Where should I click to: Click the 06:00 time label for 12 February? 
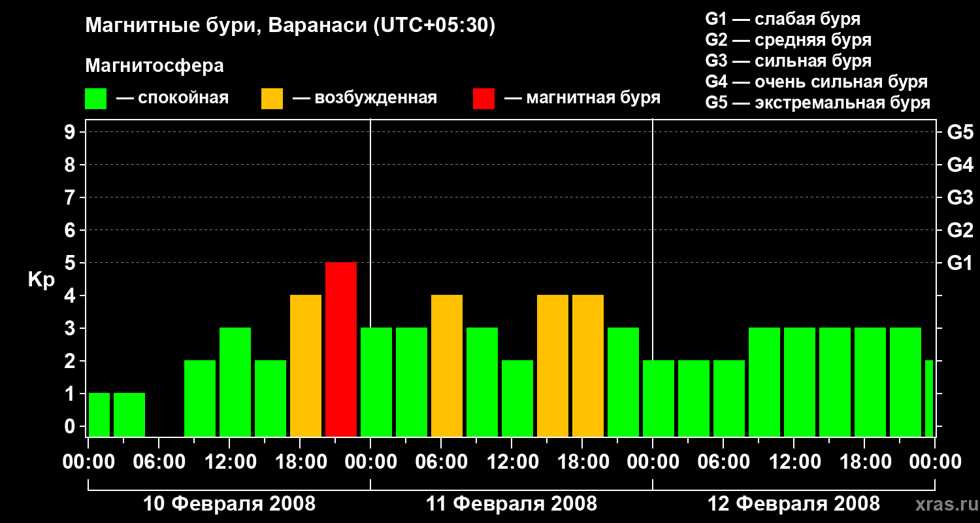(723, 462)
